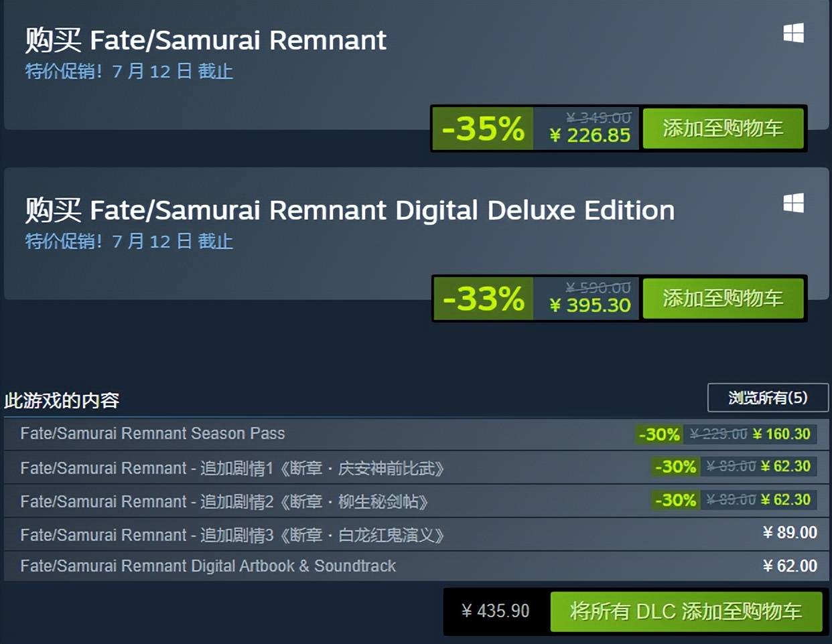Add Fate/Samurai Remnant base game to cart
Image resolution: width=832 pixels, height=644 pixels.
coord(723,128)
